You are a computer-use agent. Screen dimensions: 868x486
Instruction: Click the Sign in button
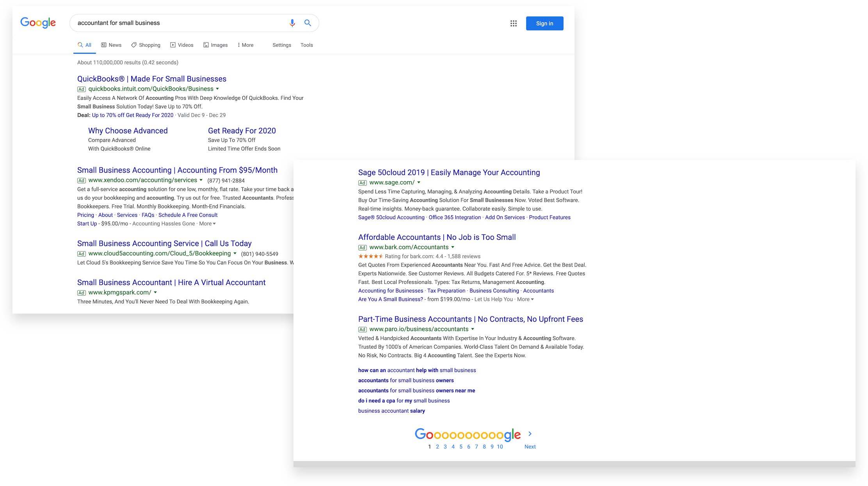coord(544,23)
